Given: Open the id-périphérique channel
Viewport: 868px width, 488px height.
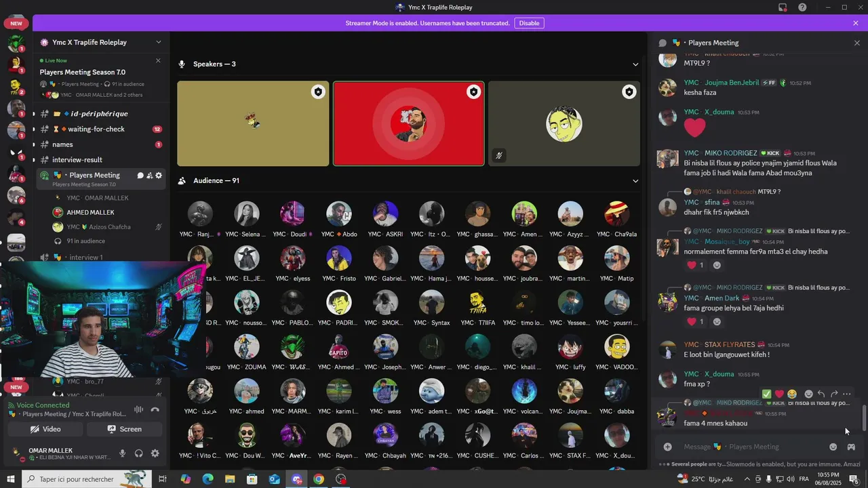Looking at the screenshot, I should pos(100,114).
